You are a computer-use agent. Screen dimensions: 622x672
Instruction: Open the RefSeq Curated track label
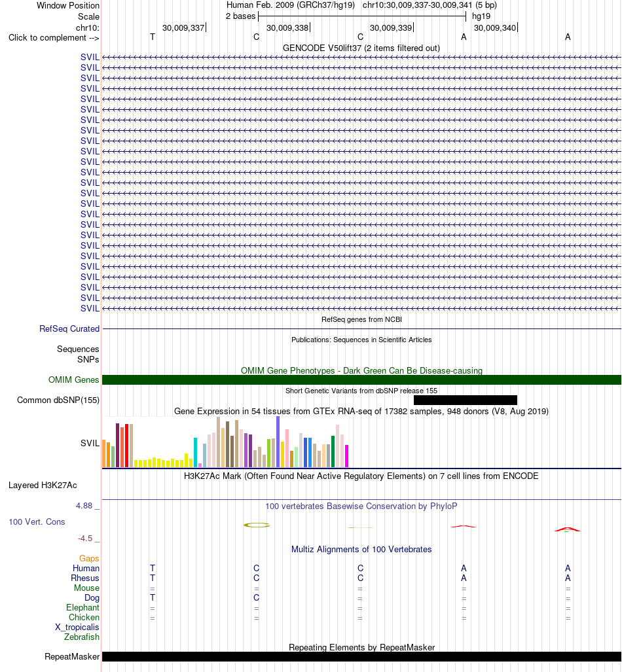point(69,328)
